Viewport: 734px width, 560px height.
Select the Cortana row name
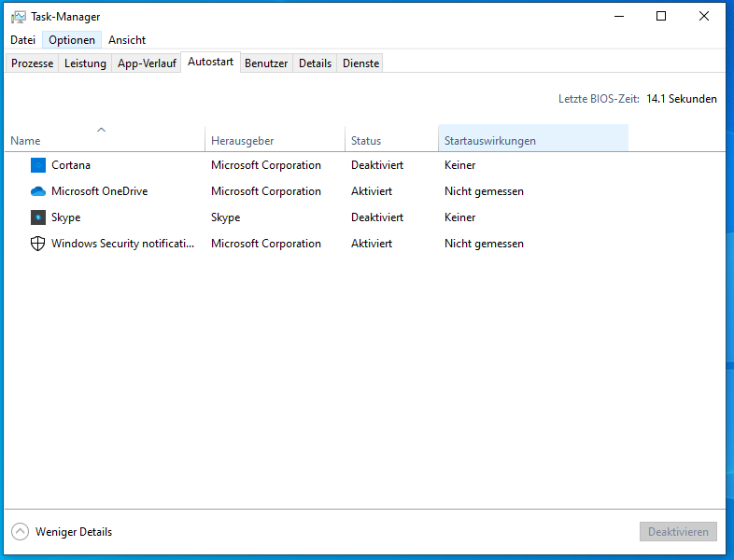tap(71, 165)
